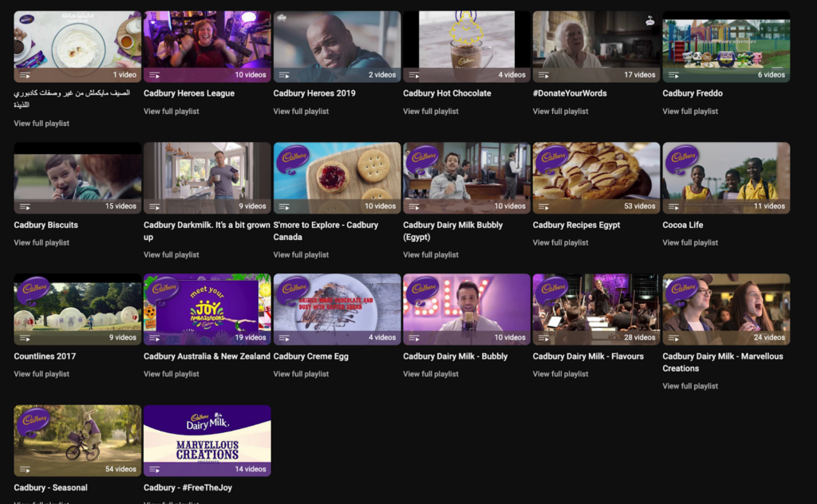This screenshot has width=817, height=504.
Task: Select the Cadbury - #FreeTheJoy thumbnail
Action: tap(207, 439)
